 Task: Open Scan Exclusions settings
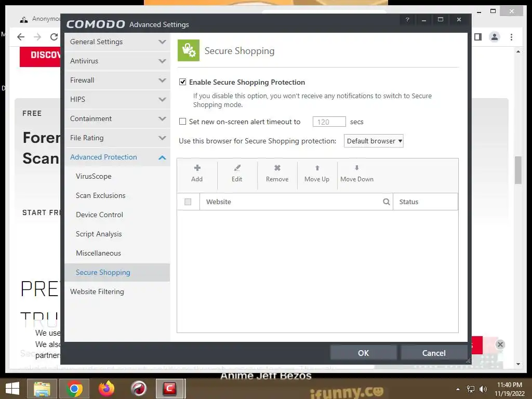click(x=100, y=195)
